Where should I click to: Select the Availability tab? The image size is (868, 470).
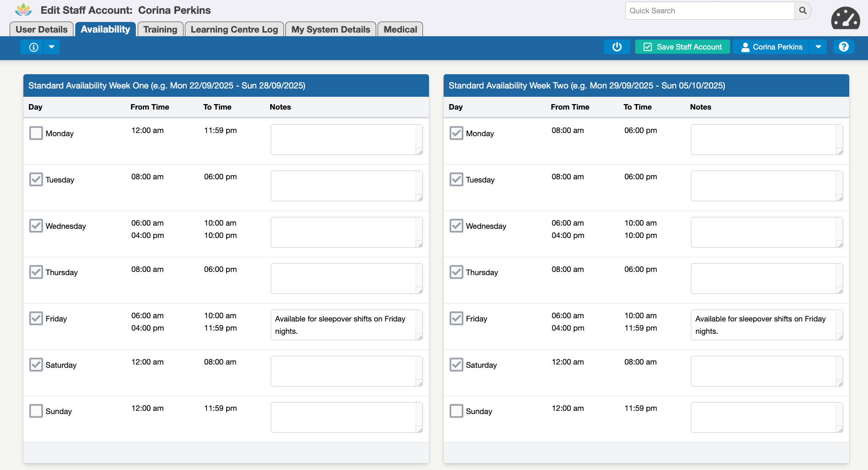click(106, 29)
